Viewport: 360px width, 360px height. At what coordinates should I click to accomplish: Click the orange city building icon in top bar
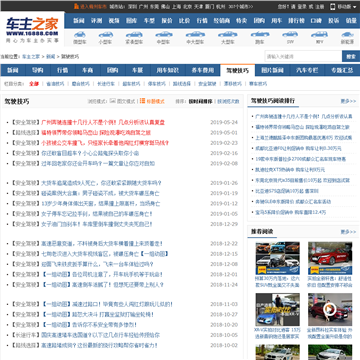[76, 6]
